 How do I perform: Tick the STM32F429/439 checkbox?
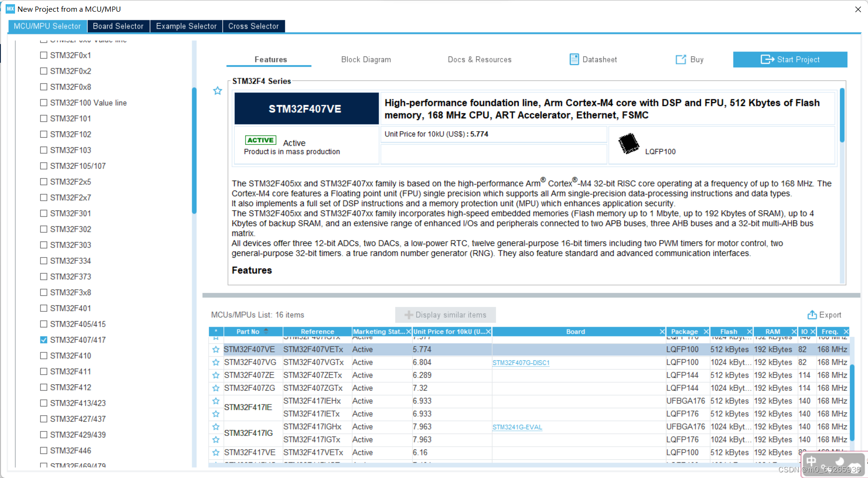[44, 434]
